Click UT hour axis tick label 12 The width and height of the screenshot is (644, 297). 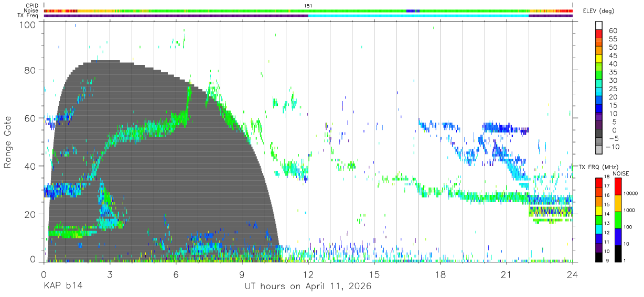[308, 274]
